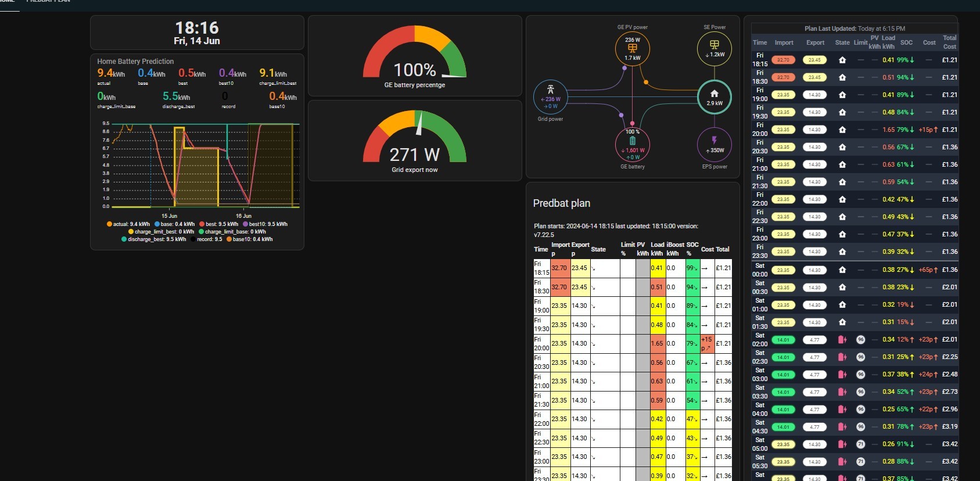Toggle the 'actual: 9.4 kWh' legend series
Screen dimensions: 980x481
[128, 224]
